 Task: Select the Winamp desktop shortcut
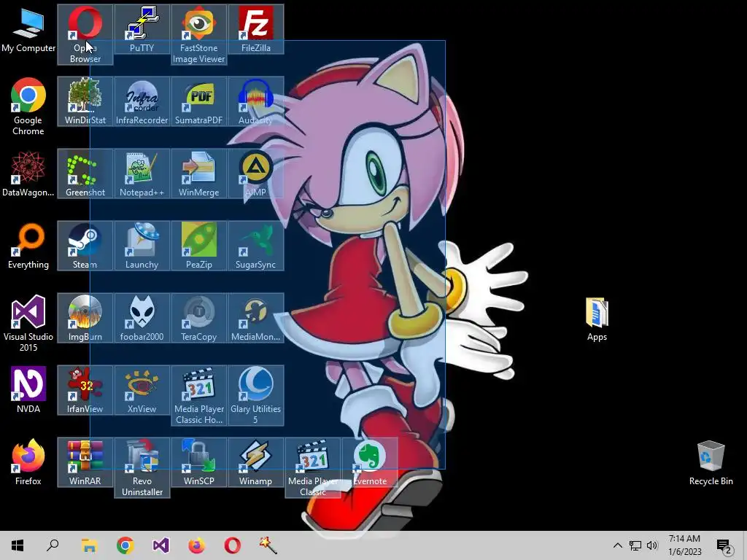tap(256, 462)
